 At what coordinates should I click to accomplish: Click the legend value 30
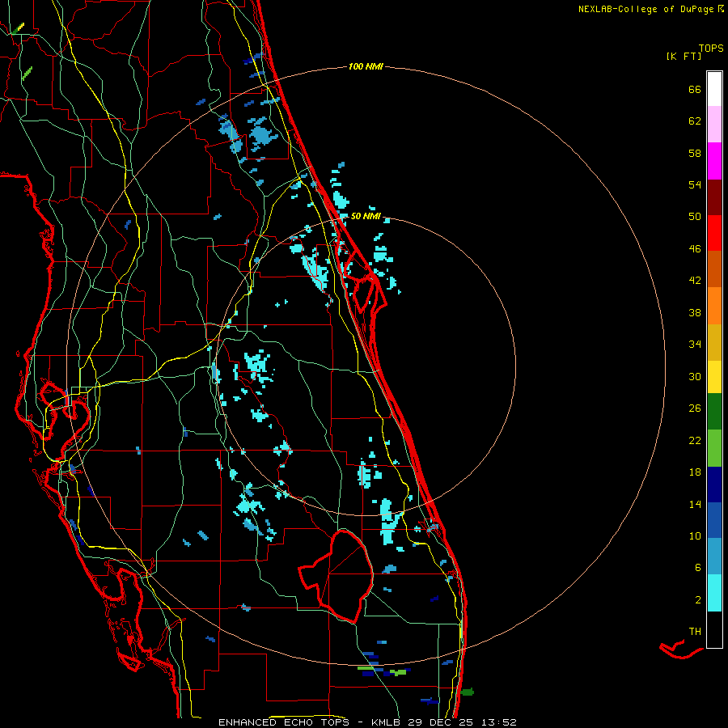coord(695,376)
